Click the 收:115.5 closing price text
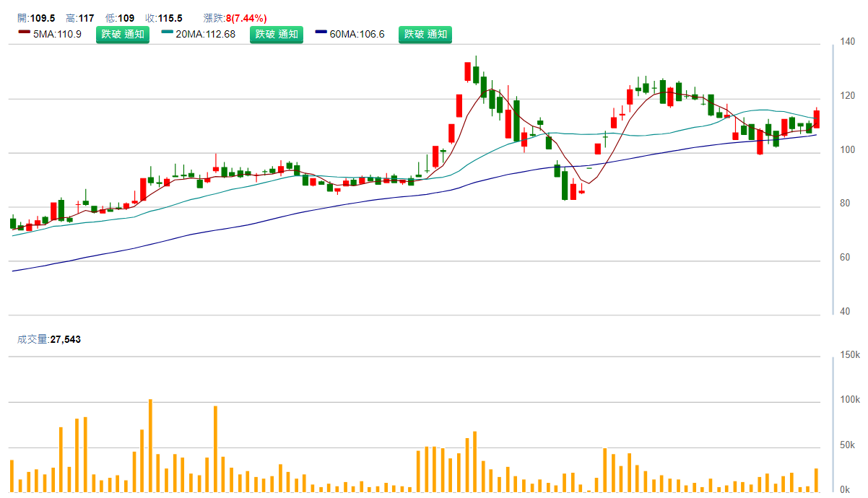The height and width of the screenshot is (498, 868). click(x=163, y=18)
